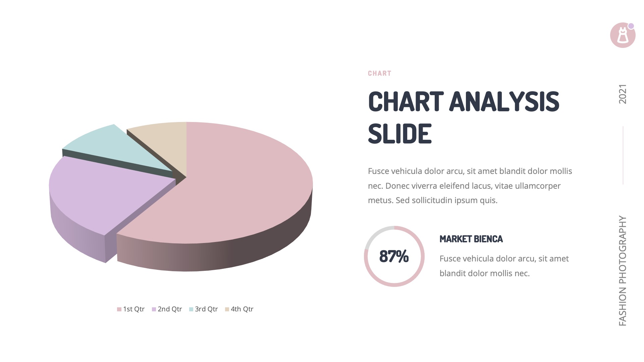The image size is (644, 362).
Task: Click the "1st Qtr" legend label
Action: pyautogui.click(x=134, y=309)
